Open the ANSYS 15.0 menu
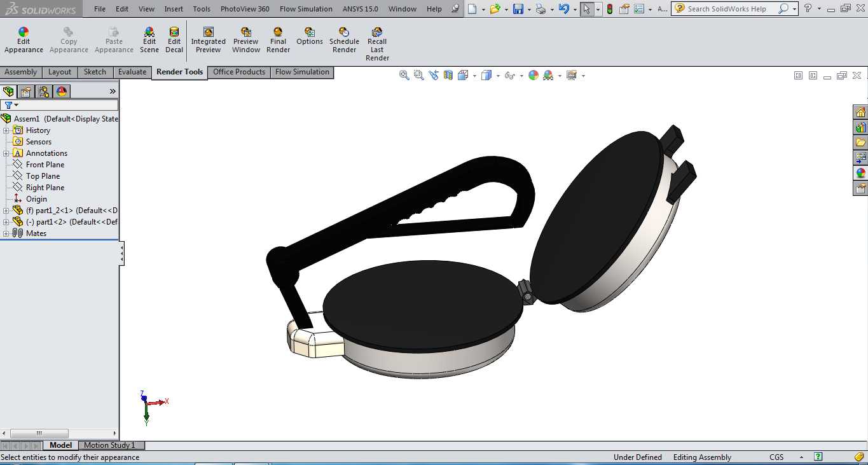The height and width of the screenshot is (465, 868). pyautogui.click(x=360, y=9)
